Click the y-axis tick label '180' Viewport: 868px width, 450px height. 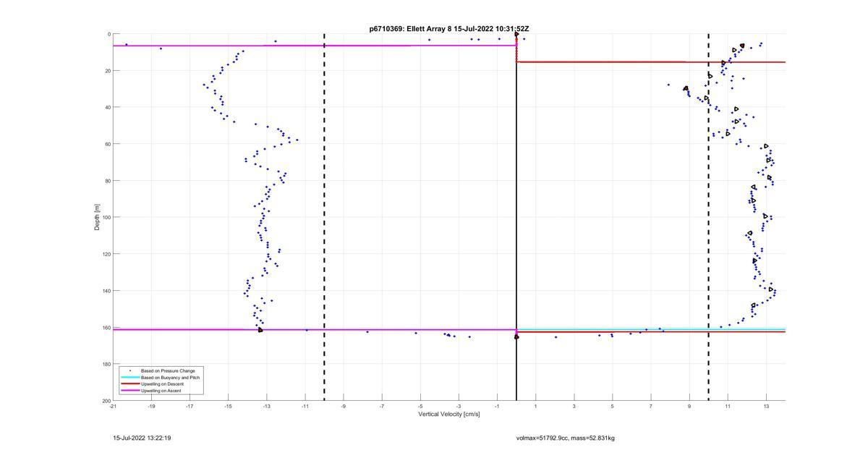[106, 364]
